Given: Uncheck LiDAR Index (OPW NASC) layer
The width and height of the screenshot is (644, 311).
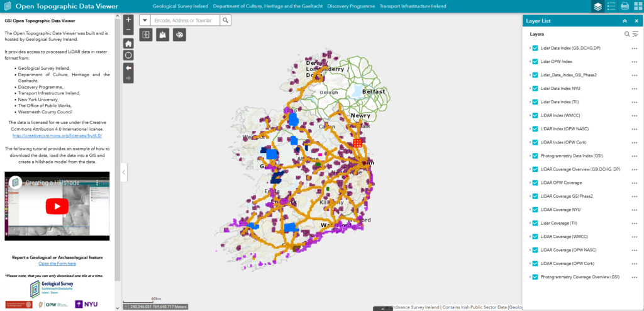Looking at the screenshot, I should tap(535, 129).
